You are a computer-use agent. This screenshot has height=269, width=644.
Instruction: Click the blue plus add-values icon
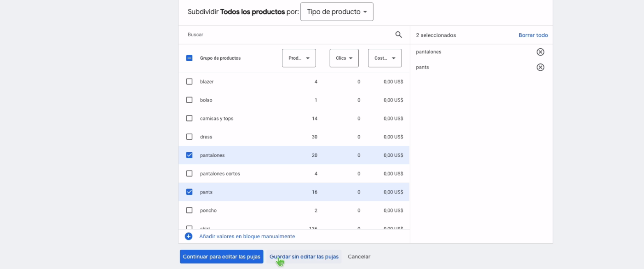(x=189, y=236)
